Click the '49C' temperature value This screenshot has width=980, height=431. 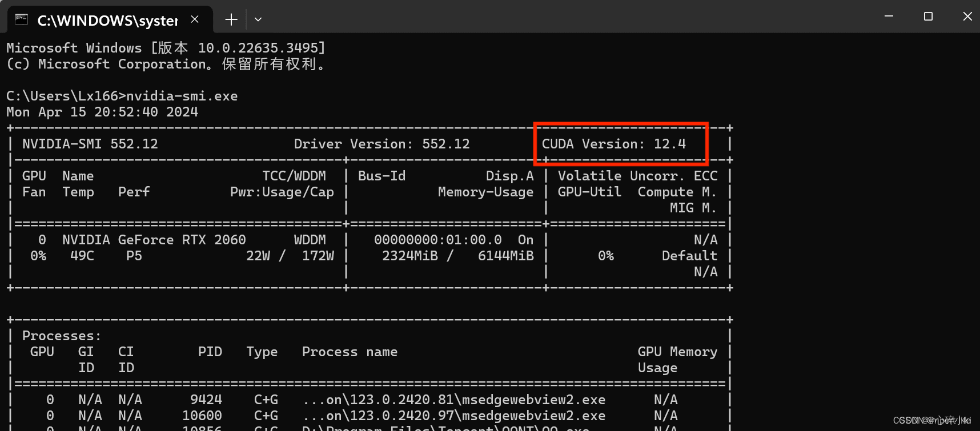[82, 256]
